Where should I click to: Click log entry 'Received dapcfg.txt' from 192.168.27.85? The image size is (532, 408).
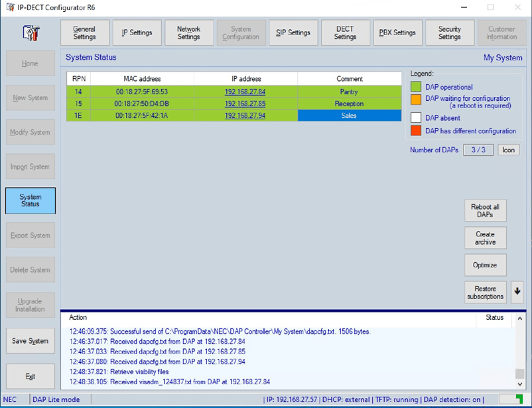[x=157, y=352]
